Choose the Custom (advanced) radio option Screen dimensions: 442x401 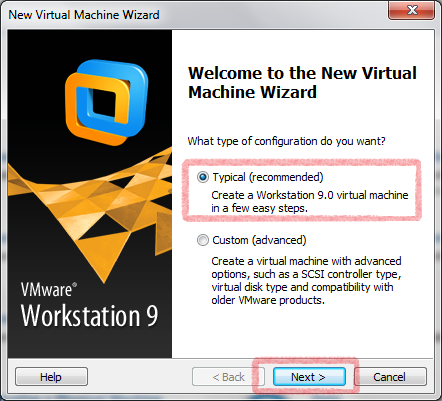(x=203, y=240)
